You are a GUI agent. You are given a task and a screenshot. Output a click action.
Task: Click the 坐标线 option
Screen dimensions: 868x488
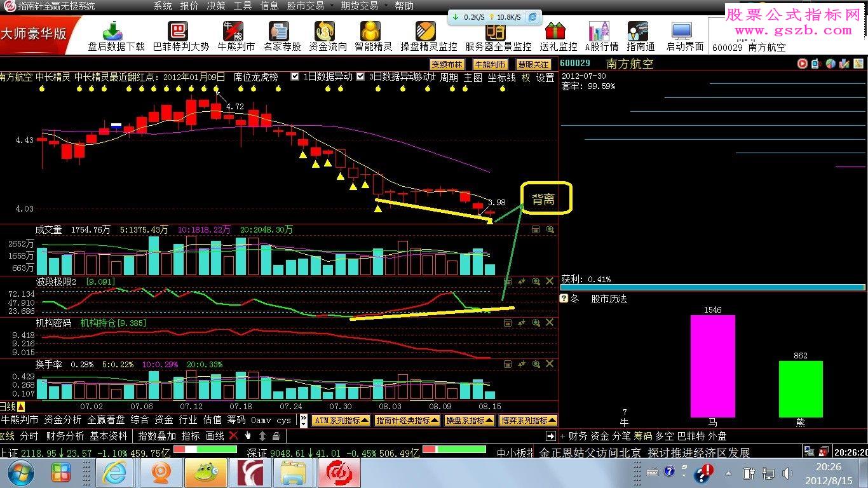pyautogui.click(x=501, y=78)
